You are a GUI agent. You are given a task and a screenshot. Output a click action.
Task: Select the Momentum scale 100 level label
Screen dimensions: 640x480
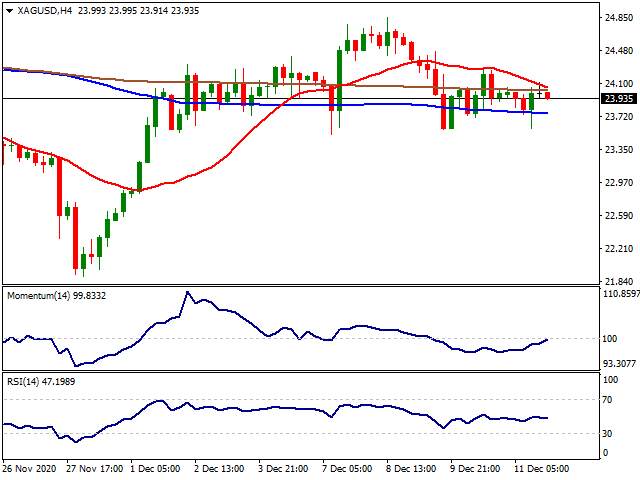point(610,339)
